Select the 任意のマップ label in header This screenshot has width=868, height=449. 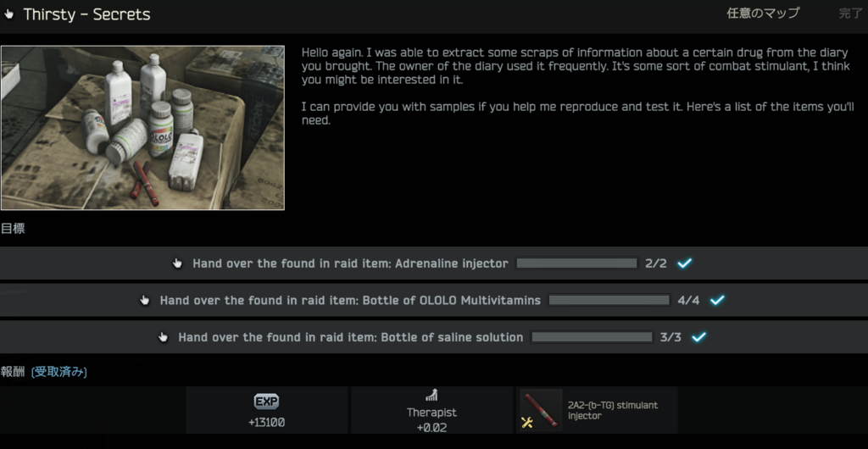pos(763,14)
